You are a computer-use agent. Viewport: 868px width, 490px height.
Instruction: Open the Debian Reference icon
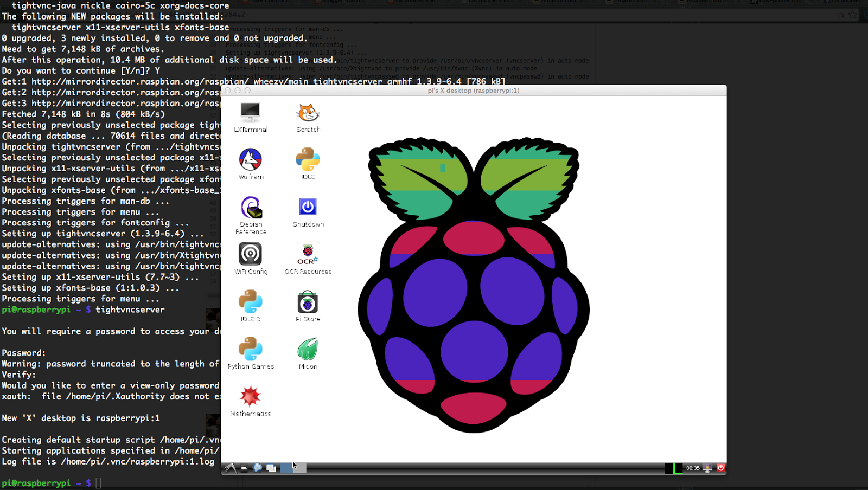251,215
